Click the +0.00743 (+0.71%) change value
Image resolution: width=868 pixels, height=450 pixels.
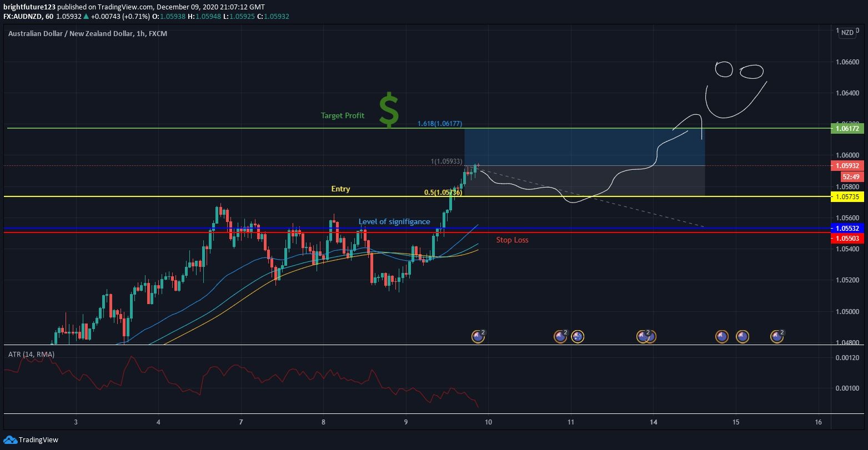[x=119, y=17]
